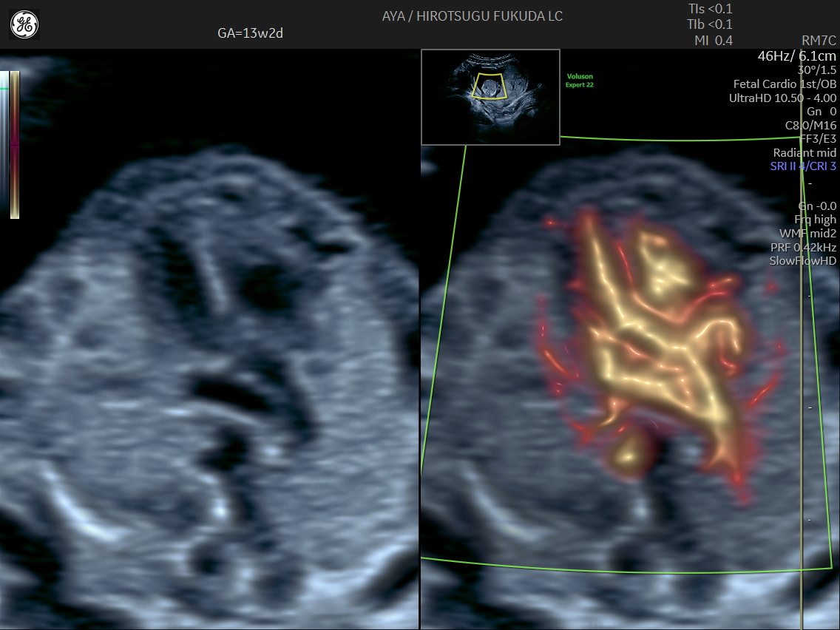Click the TIs <0.1 thermal index readout

[x=710, y=10]
